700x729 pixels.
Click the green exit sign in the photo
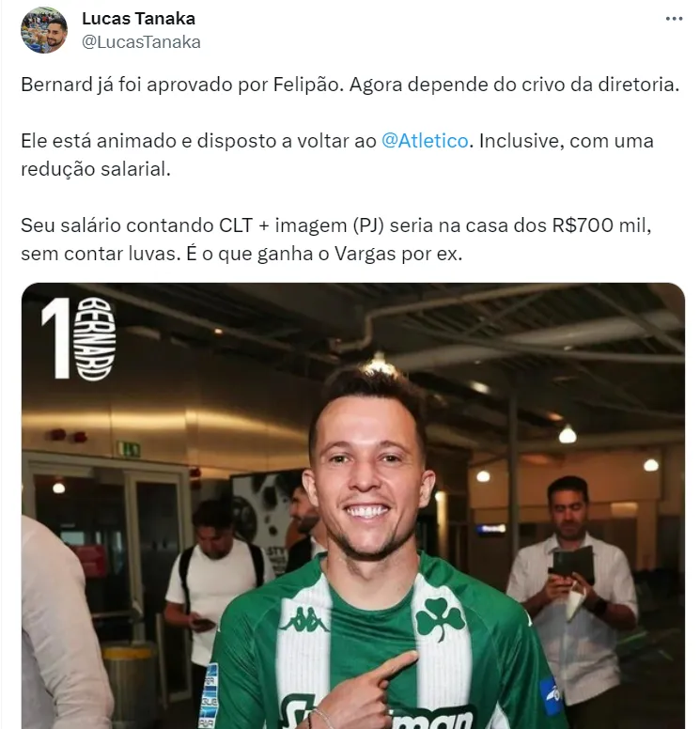pyautogui.click(x=129, y=449)
